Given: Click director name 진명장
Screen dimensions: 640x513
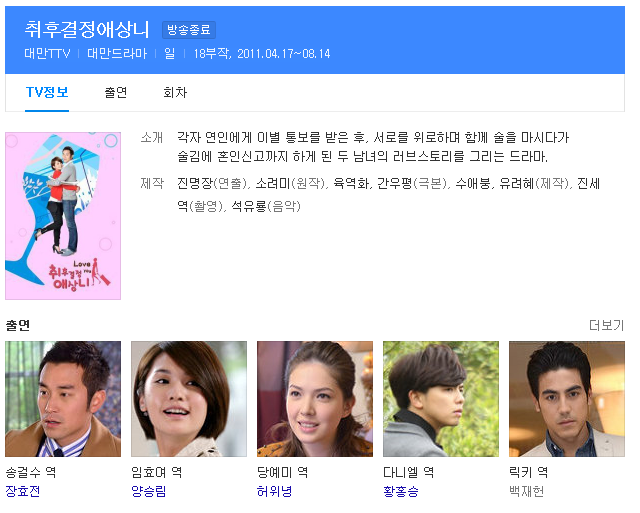Looking at the screenshot, I should (x=195, y=184).
